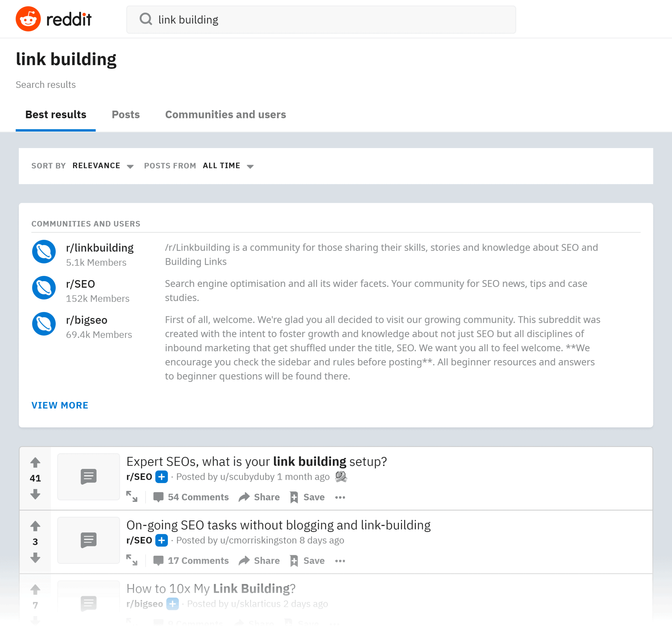Expand the POSTS FROM ALL TIME dropdown

coord(229,166)
